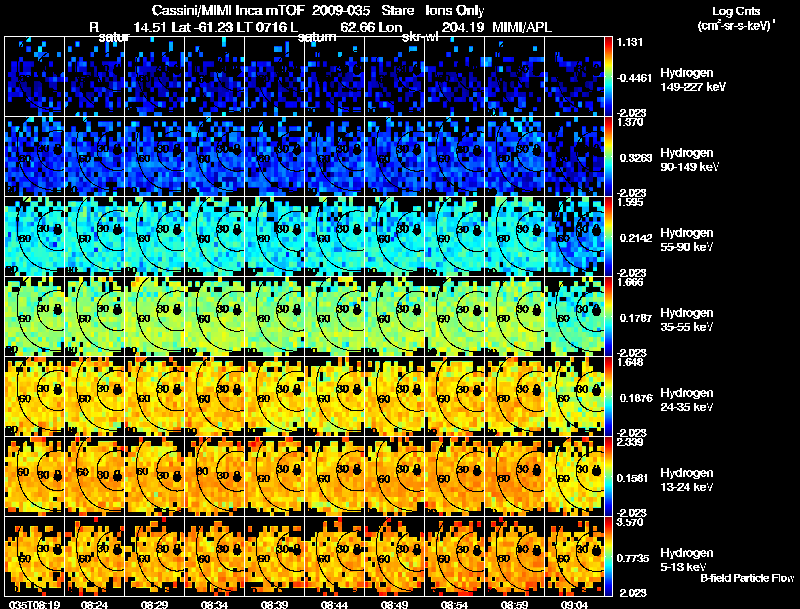Image resolution: width=800 pixels, height=609 pixels.
Task: Click the '08:49' time label
Action: click(394, 604)
